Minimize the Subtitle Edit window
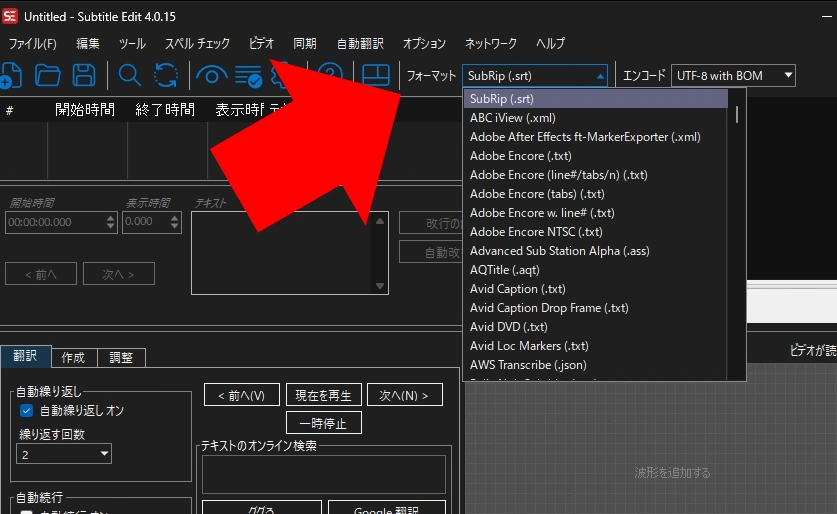Screen dimensions: 837x514 point(827,17)
